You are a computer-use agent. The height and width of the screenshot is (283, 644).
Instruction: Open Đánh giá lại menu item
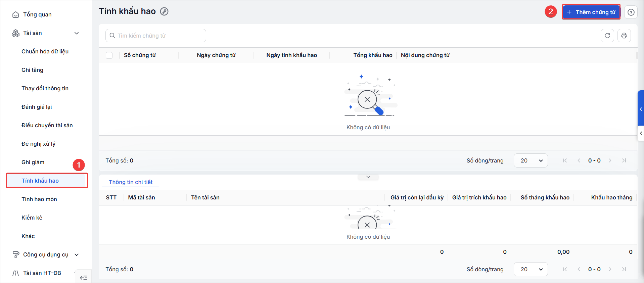point(37,107)
